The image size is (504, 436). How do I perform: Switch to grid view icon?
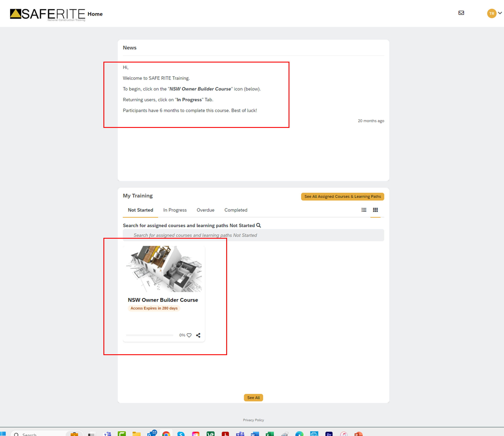click(x=375, y=210)
